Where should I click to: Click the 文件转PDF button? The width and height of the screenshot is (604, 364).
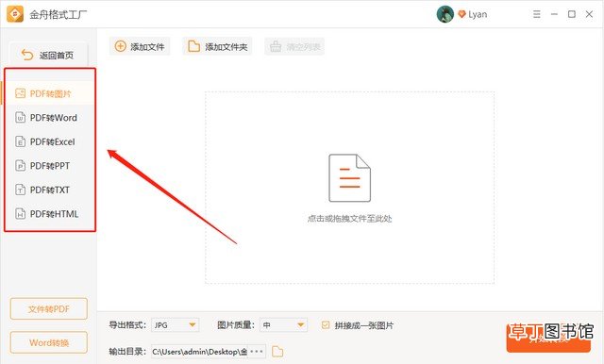pyautogui.click(x=48, y=308)
